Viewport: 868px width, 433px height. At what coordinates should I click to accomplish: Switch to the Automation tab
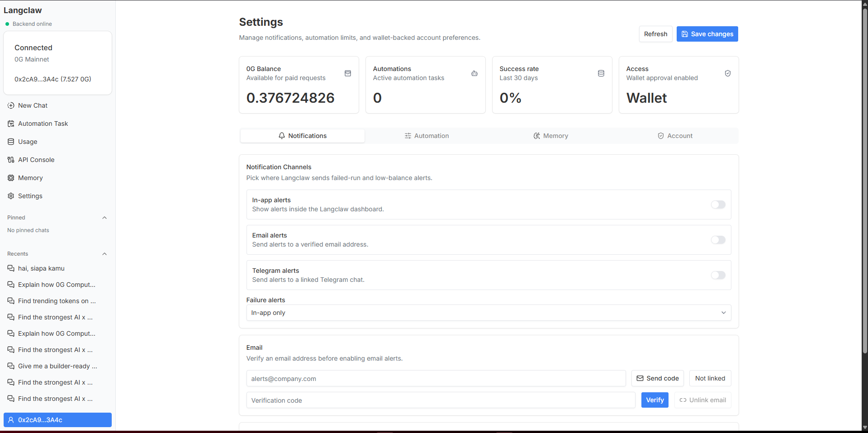[x=427, y=136]
